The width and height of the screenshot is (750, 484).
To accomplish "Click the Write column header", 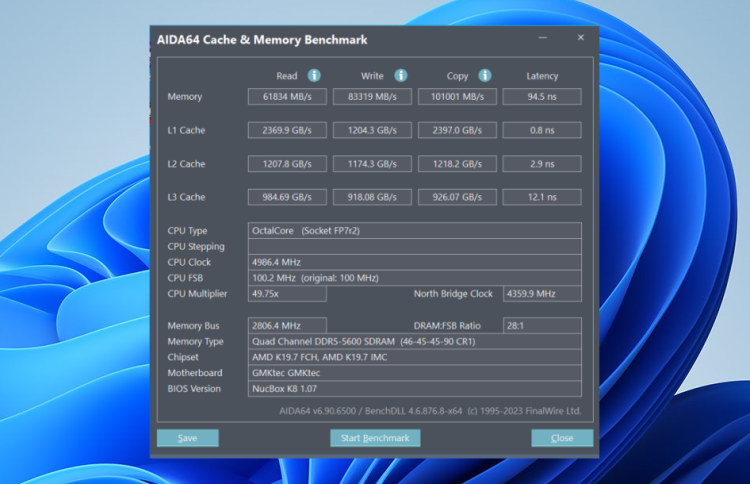I will pos(372,76).
